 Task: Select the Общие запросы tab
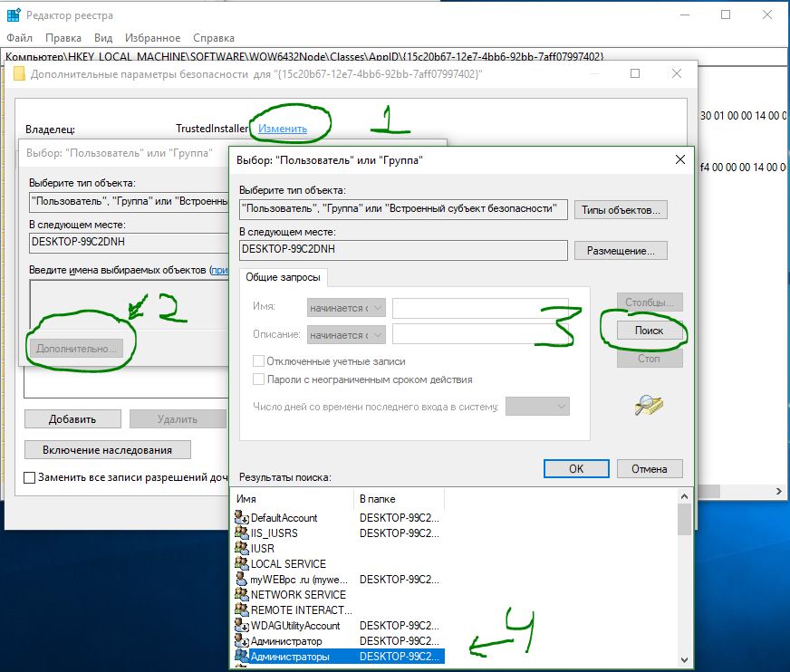(283, 277)
